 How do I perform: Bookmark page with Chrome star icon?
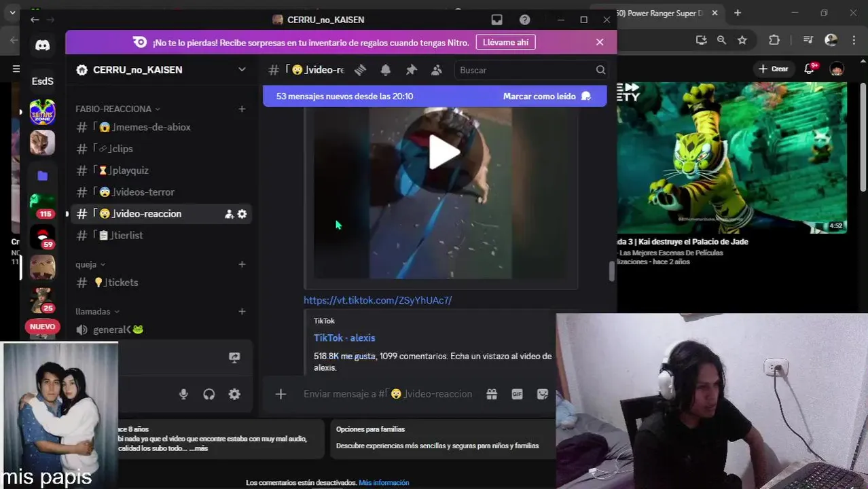coord(742,40)
